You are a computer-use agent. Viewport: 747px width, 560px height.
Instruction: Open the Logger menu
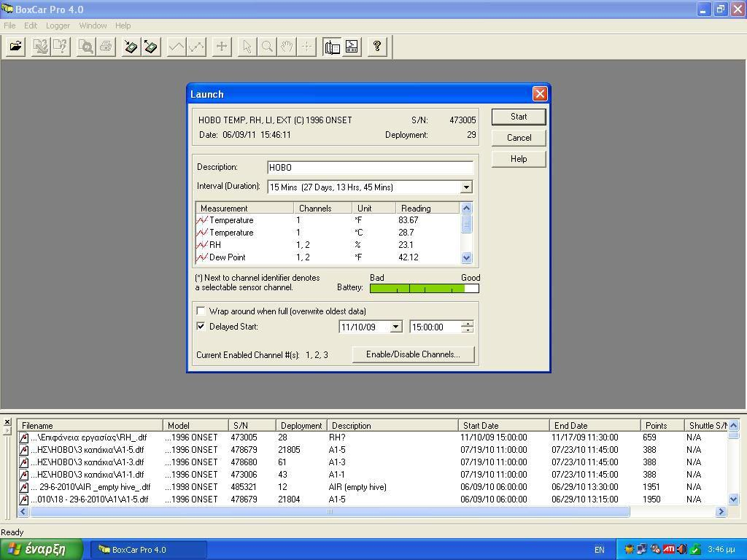pyautogui.click(x=58, y=26)
